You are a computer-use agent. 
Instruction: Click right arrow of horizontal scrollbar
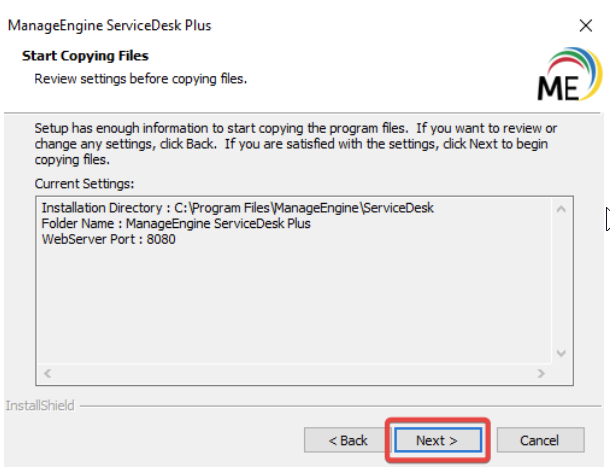pos(540,373)
